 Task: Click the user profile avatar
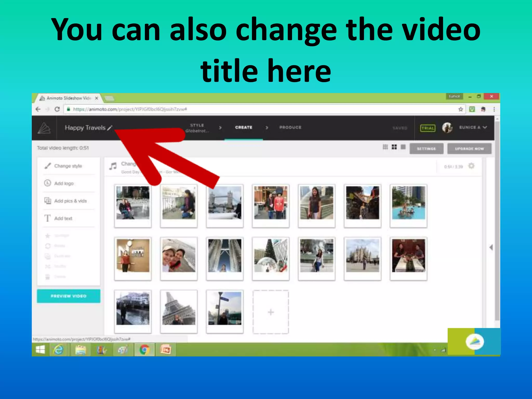click(x=447, y=128)
